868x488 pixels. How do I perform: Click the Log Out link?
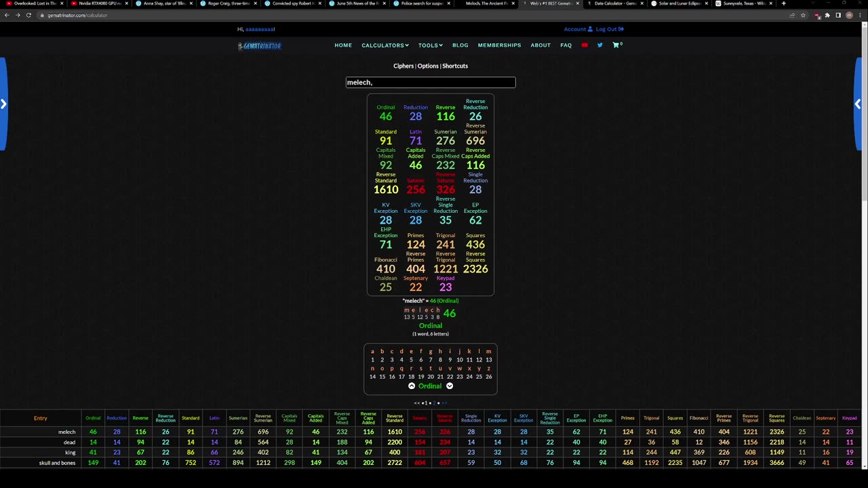610,29
